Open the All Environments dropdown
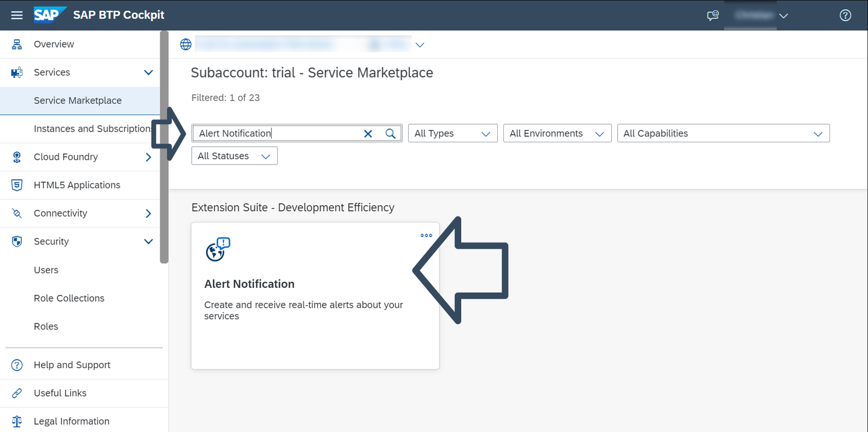The width and height of the screenshot is (868, 432). (558, 133)
